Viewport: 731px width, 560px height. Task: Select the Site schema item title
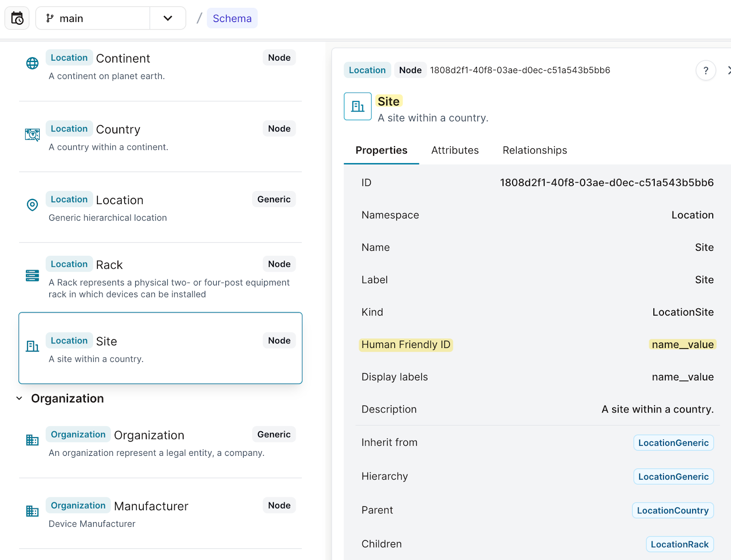(x=106, y=341)
